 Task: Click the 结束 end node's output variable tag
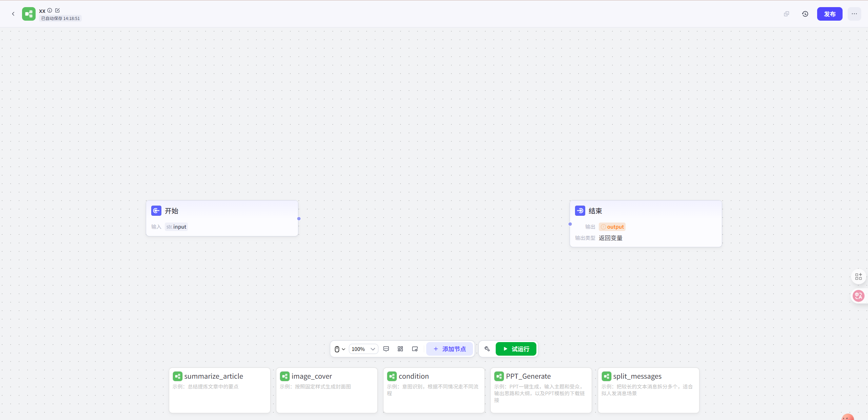point(612,227)
